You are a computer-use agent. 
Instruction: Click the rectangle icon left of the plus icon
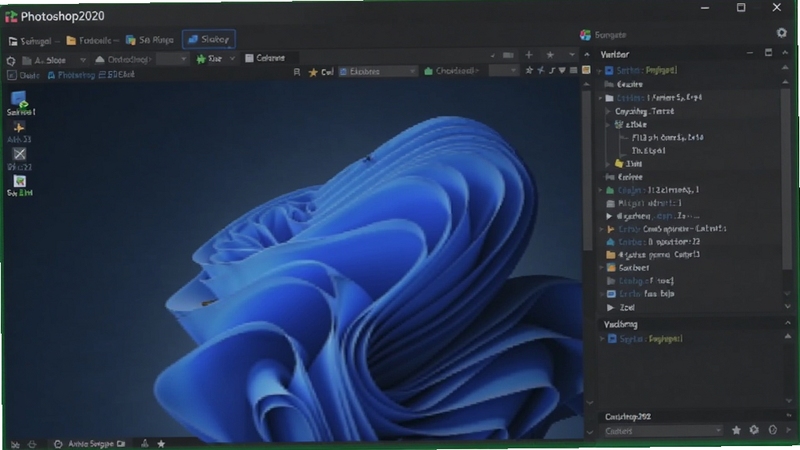[508, 55]
